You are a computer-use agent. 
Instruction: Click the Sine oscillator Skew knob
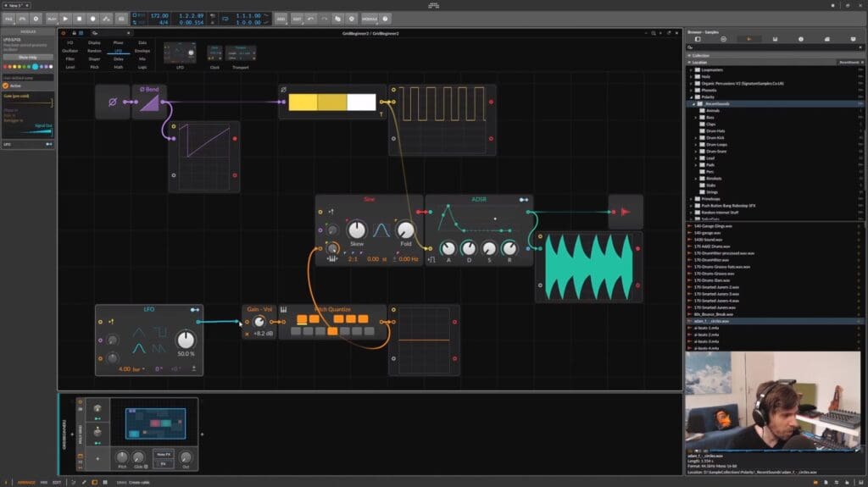click(x=357, y=230)
